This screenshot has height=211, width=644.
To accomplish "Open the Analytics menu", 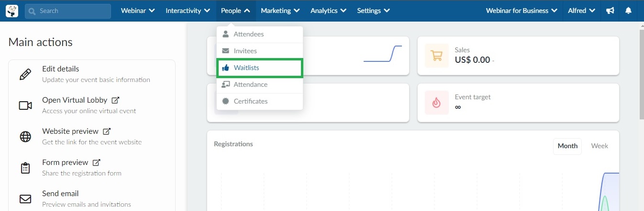I will (x=329, y=11).
